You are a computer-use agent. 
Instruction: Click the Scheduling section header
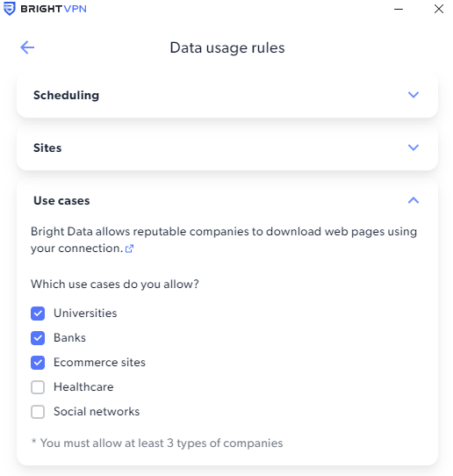[x=227, y=95]
